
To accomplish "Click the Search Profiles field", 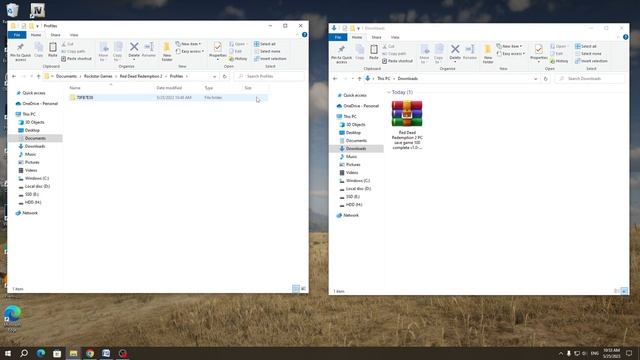I will (269, 76).
